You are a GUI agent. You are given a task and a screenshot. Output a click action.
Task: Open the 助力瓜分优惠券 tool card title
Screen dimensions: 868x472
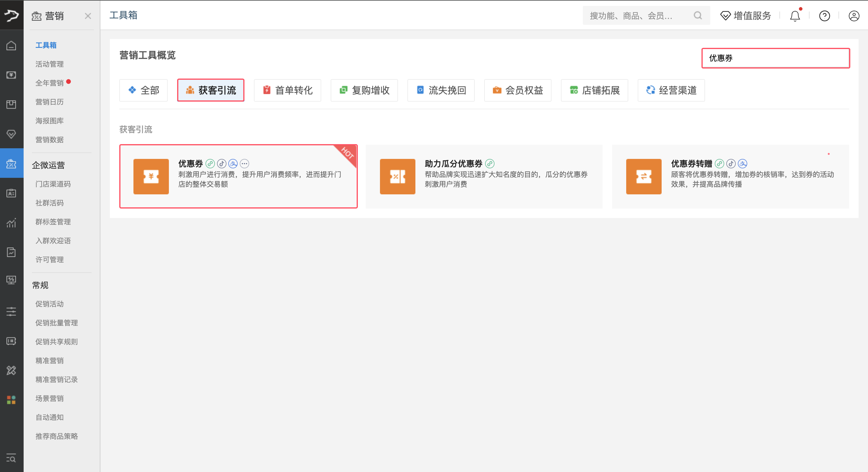(453, 164)
